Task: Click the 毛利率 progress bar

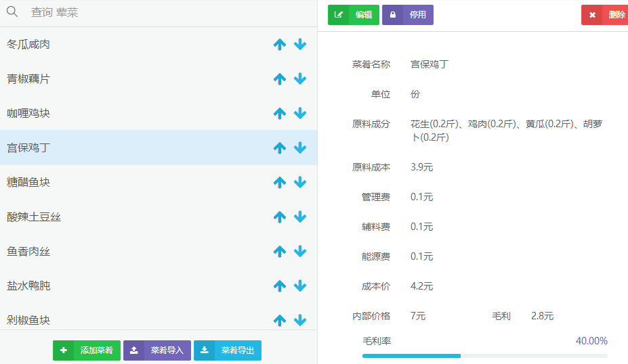Action: [484, 355]
